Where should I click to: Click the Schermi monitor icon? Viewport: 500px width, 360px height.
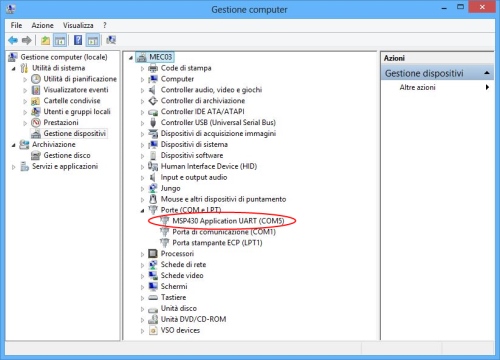click(x=153, y=286)
